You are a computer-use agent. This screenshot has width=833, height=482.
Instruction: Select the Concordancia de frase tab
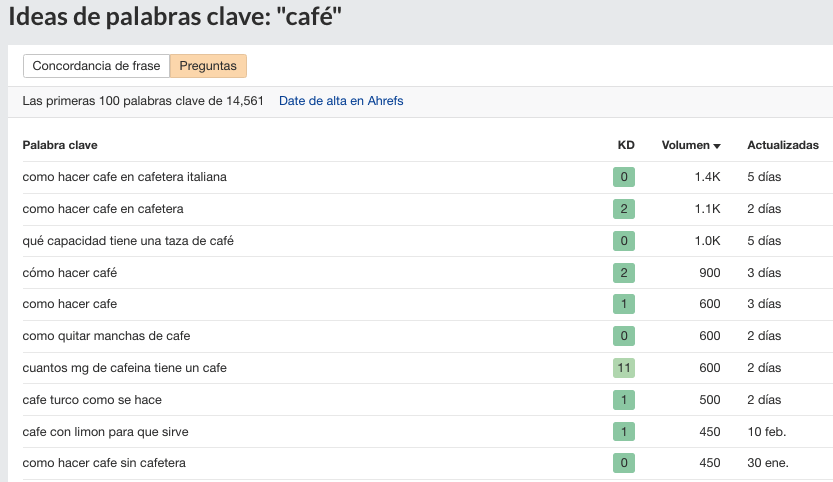click(96, 66)
